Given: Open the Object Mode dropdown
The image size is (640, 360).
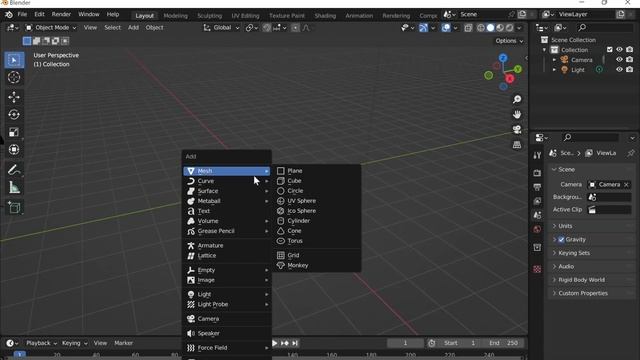Looking at the screenshot, I should (51, 28).
